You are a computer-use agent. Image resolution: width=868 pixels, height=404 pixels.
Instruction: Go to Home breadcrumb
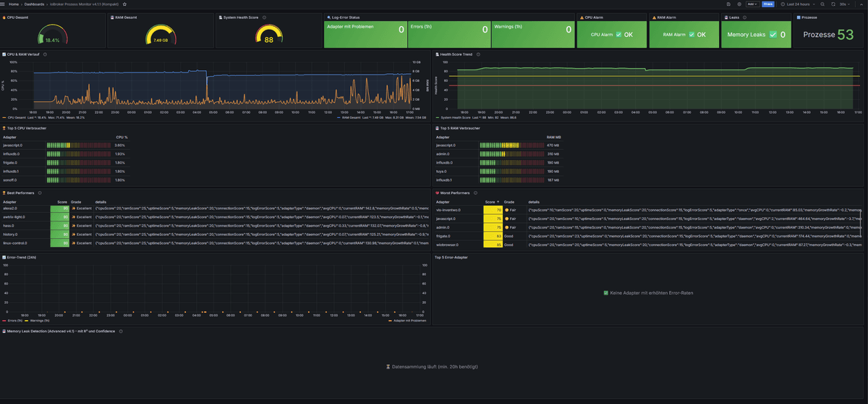point(14,4)
